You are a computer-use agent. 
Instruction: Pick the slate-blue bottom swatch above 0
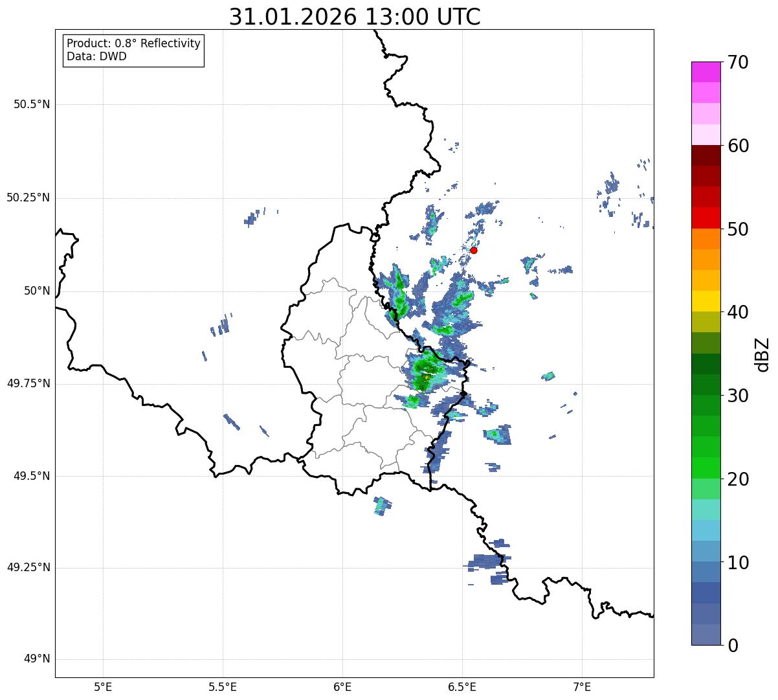pyautogui.click(x=706, y=635)
